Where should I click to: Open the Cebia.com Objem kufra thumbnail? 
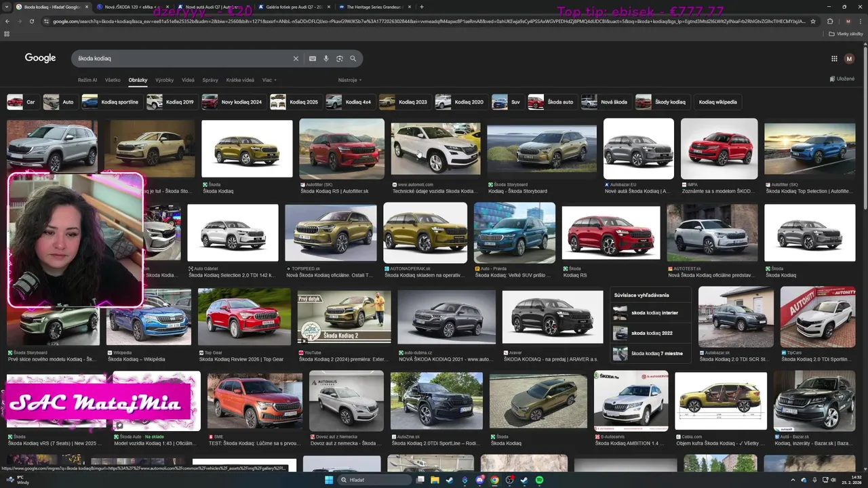click(x=721, y=401)
